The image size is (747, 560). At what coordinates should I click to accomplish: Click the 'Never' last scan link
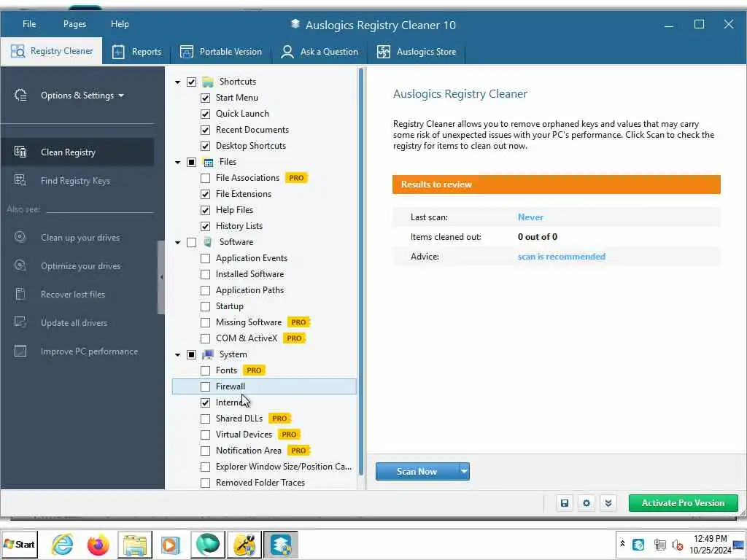pos(530,217)
